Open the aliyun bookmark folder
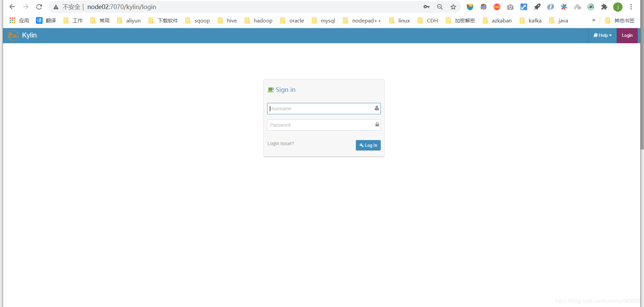644x307 pixels. 128,20
